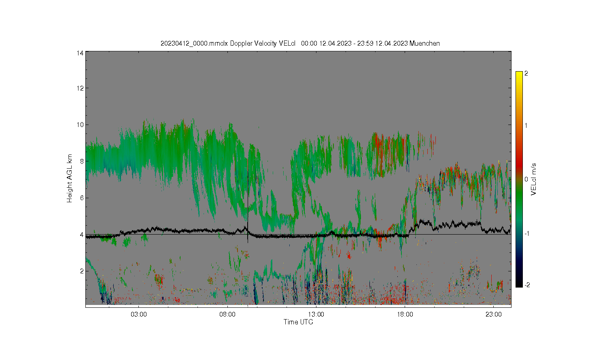The image size is (607, 364).
Task: Click the "Time UTC" x-axis label
Action: (298, 322)
